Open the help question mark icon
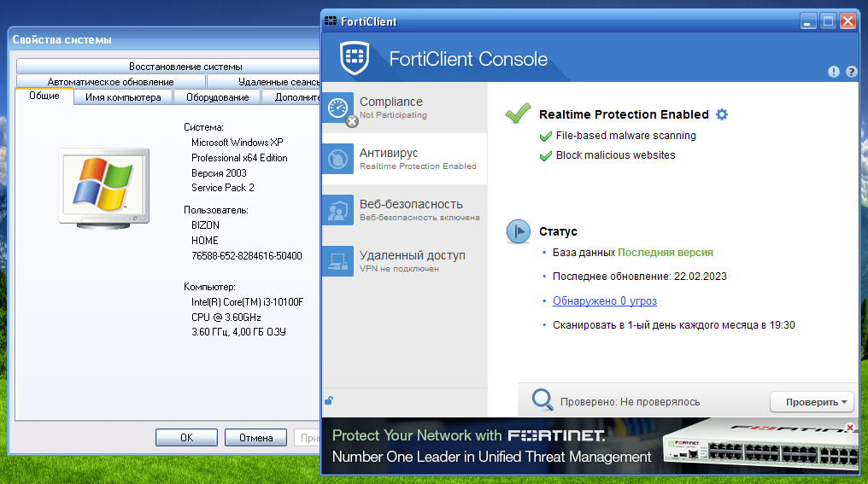This screenshot has width=868, height=484. click(852, 72)
